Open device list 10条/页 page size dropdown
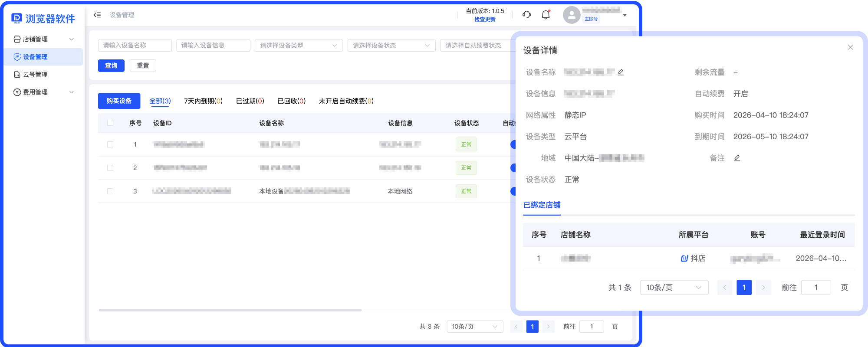Screen dimensions: 868x347 coord(475,327)
